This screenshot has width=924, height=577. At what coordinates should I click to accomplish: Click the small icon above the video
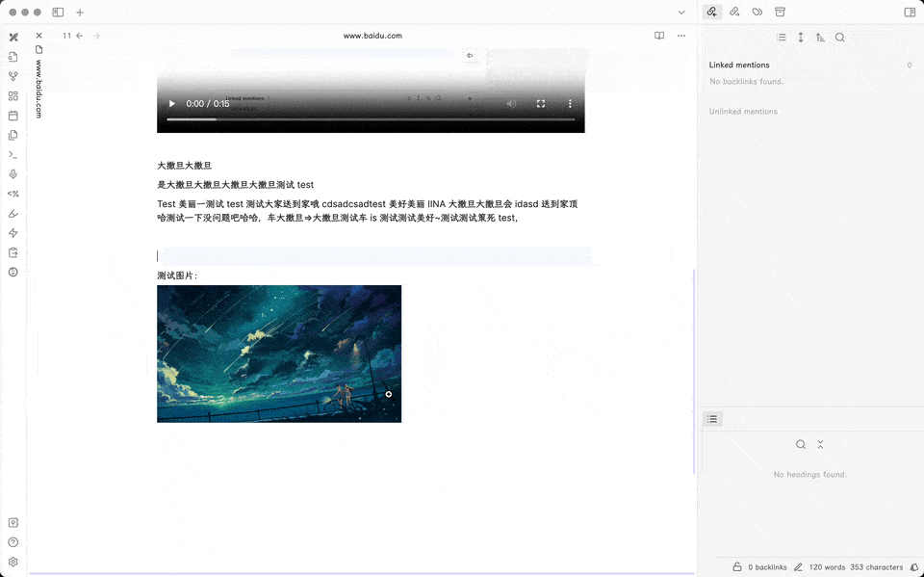[x=470, y=56]
